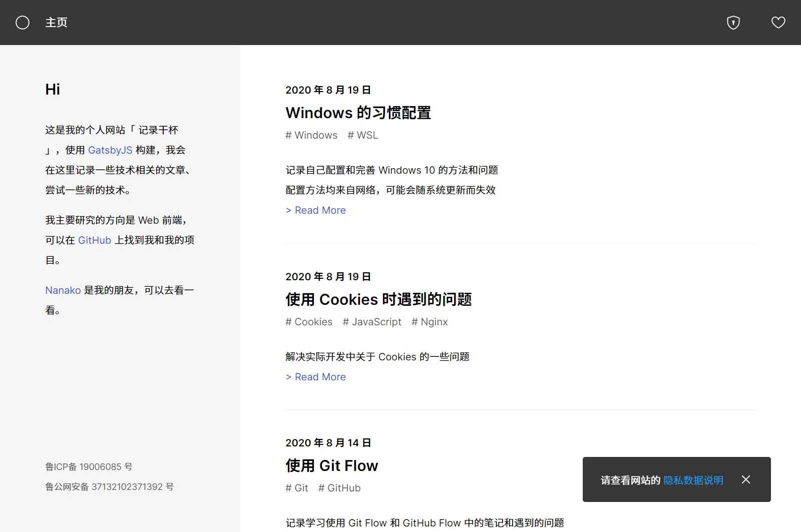Click Read More under Windows 的习惯配置
Viewport: 801px width, 532px height.
pyautogui.click(x=315, y=210)
